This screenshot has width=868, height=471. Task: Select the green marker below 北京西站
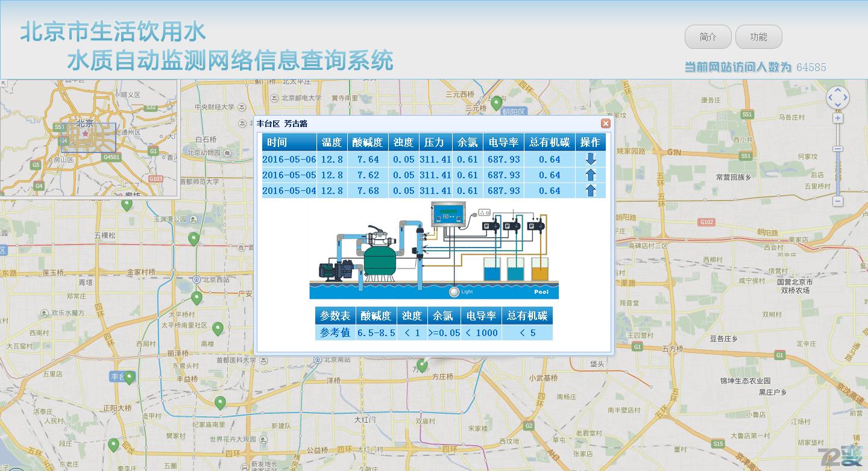pos(196,297)
